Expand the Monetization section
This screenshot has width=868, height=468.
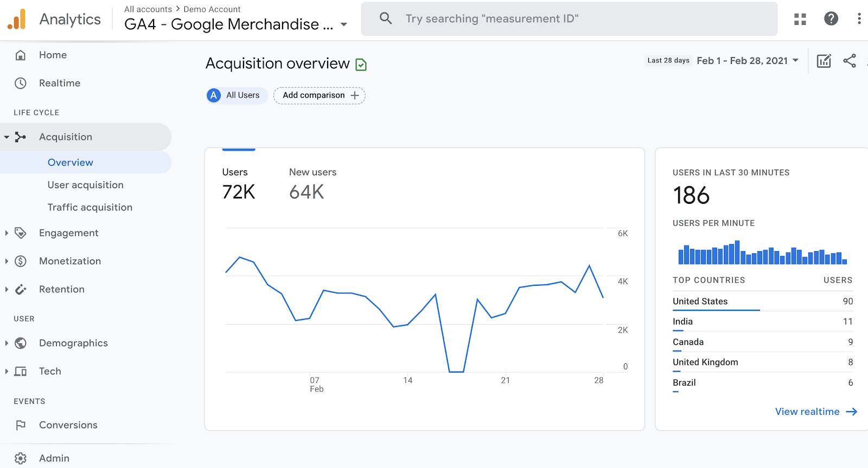(7, 261)
